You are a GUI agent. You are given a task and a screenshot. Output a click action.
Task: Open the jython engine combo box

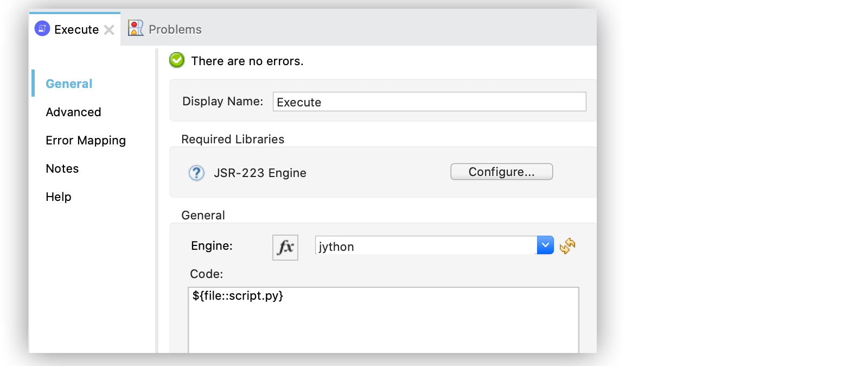pyautogui.click(x=426, y=246)
